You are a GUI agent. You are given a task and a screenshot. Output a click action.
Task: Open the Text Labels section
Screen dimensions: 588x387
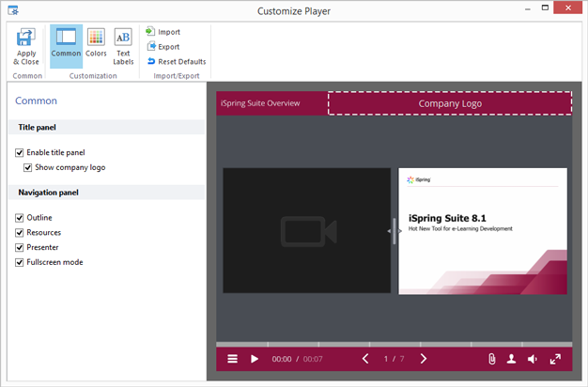pos(123,47)
